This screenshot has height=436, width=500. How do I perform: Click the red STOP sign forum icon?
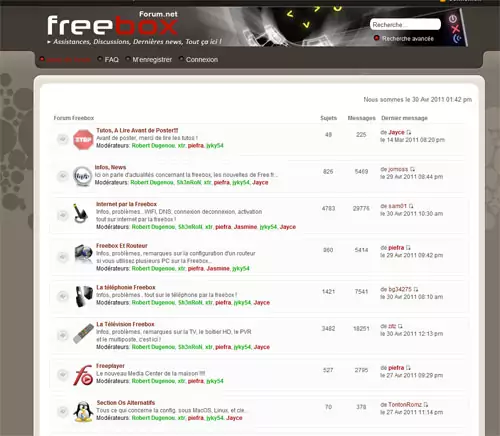point(83,140)
